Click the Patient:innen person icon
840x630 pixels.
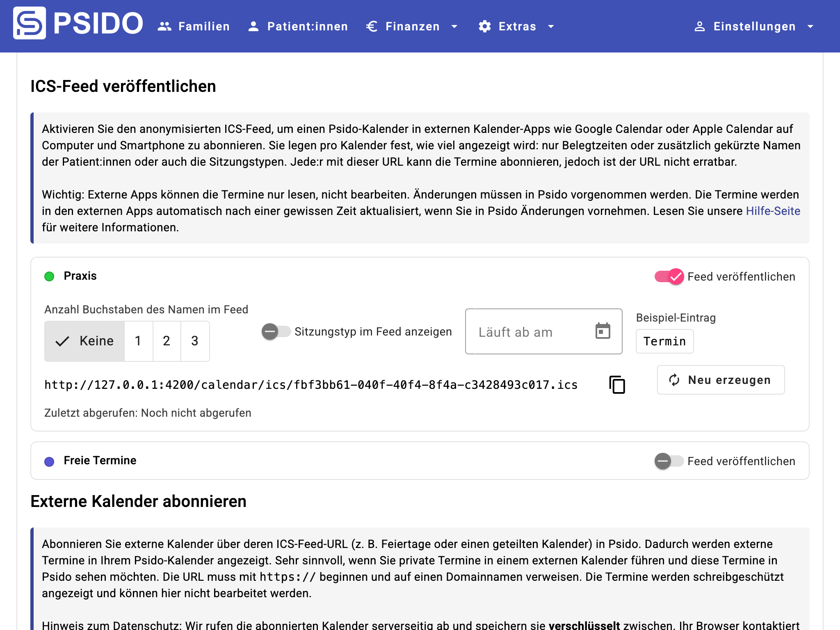[253, 27]
